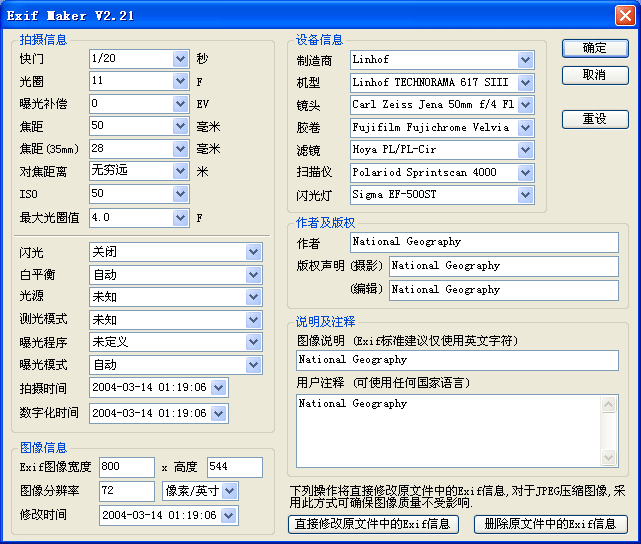Open the 快门 shutter speed dropdown
The height and width of the screenshot is (544, 641).
coord(180,59)
